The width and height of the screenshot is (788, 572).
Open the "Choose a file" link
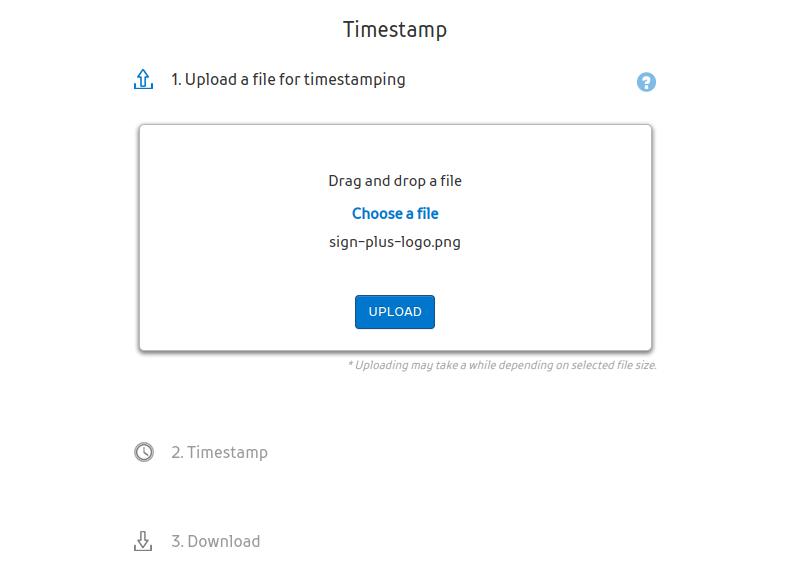[395, 213]
